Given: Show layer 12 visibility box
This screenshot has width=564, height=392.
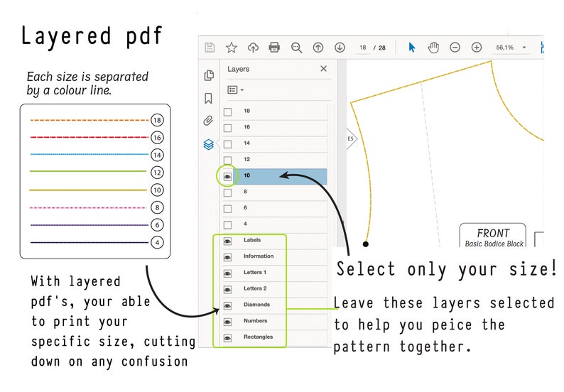Looking at the screenshot, I should click(228, 160).
